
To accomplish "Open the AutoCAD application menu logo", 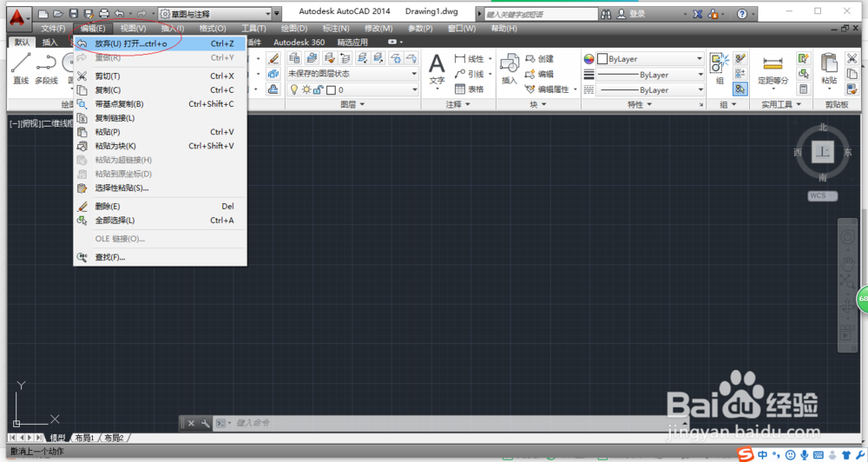I will pos(17,17).
